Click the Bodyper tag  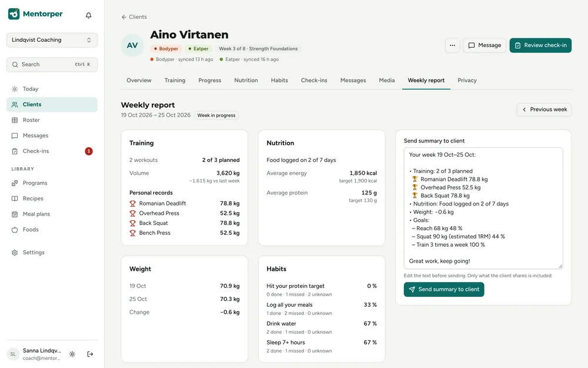tap(166, 49)
